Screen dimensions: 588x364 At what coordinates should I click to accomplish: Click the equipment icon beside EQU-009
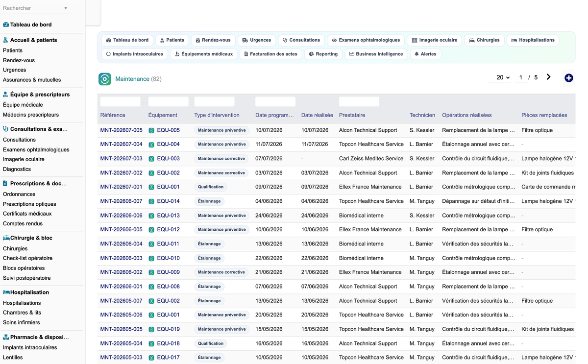pos(151,272)
